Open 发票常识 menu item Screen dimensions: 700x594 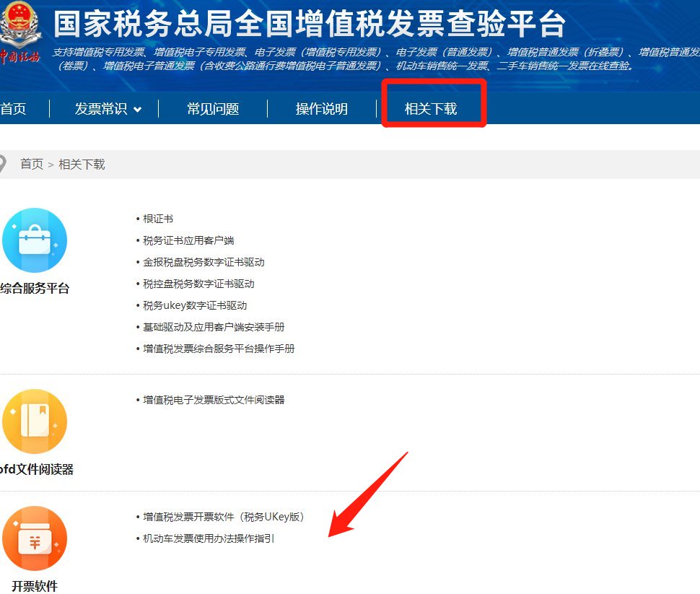[101, 108]
